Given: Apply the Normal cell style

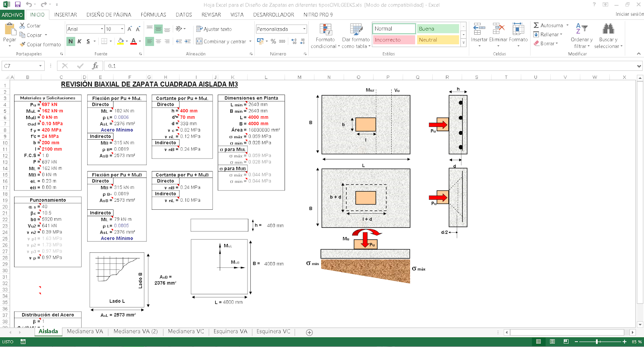Looking at the screenshot, I should [x=394, y=29].
